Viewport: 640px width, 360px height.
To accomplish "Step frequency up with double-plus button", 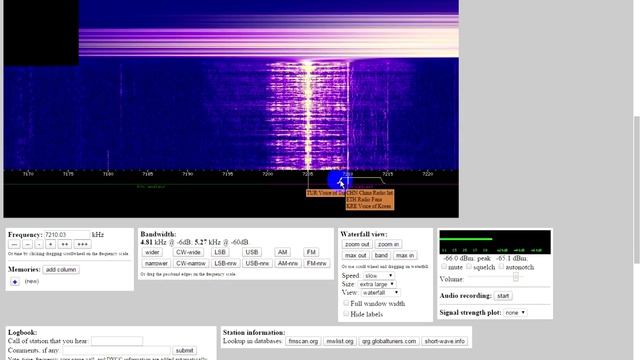I will tap(64, 244).
